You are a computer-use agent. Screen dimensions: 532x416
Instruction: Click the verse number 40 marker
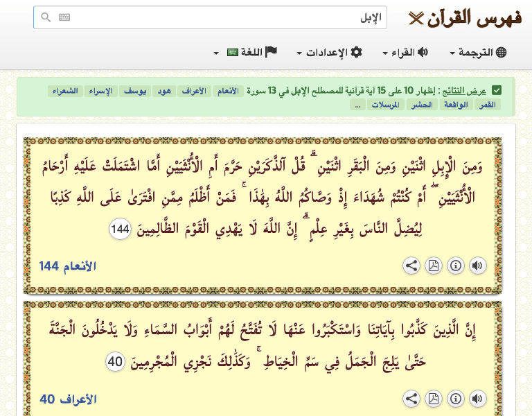(x=116, y=362)
